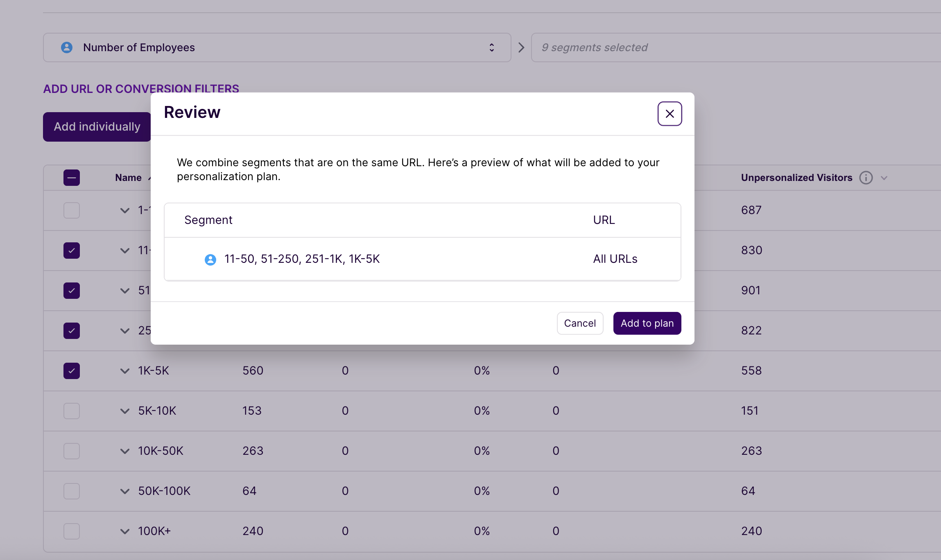
Task: Expand the 50K-100K row chevron
Action: click(125, 492)
